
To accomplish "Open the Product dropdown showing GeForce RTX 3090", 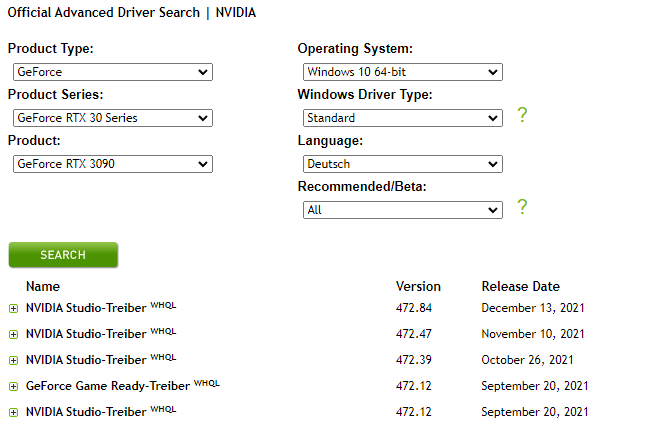I will (x=113, y=164).
